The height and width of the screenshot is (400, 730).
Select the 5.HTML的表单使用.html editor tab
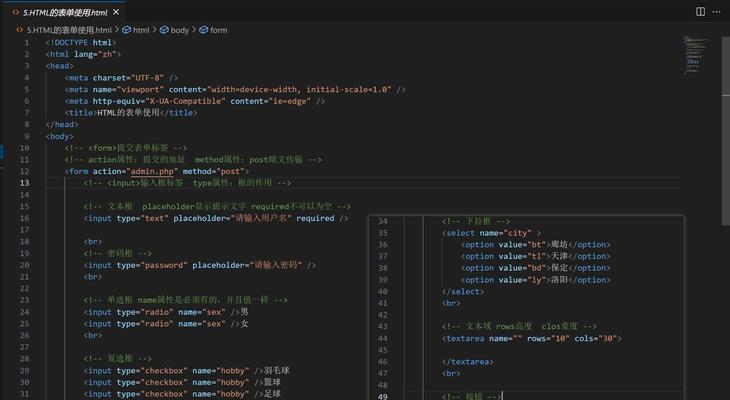click(66, 12)
